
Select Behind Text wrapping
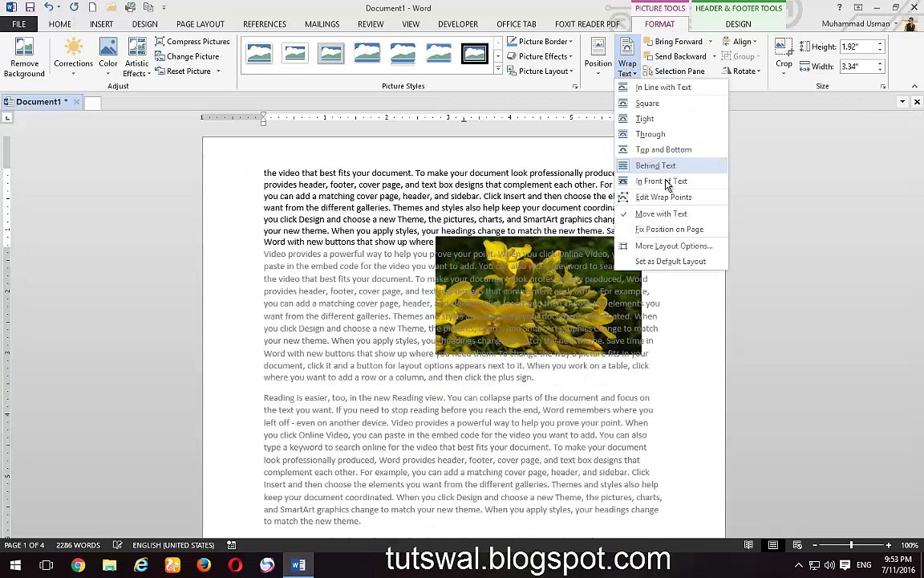[671, 165]
